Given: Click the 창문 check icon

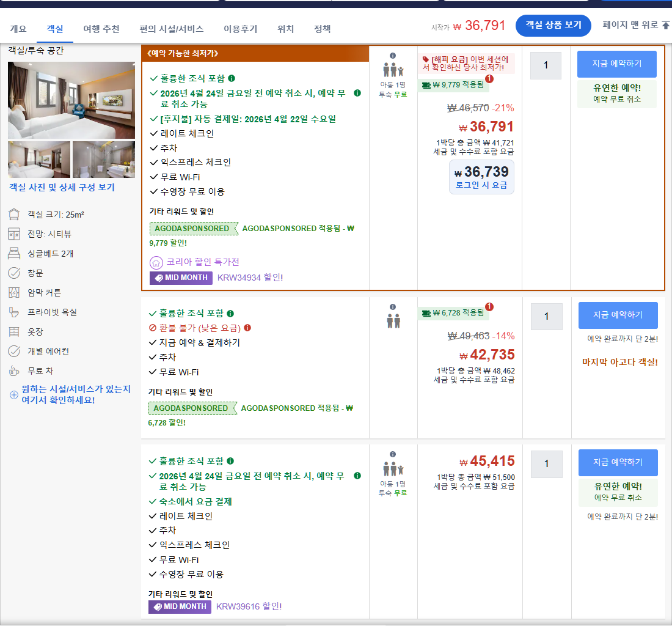Looking at the screenshot, I should pyautogui.click(x=14, y=273).
